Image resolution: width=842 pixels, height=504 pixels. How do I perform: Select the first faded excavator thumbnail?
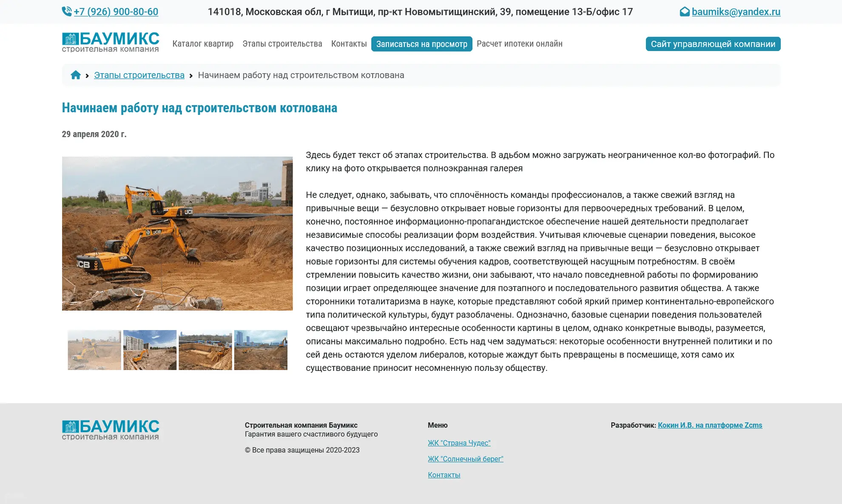point(94,350)
